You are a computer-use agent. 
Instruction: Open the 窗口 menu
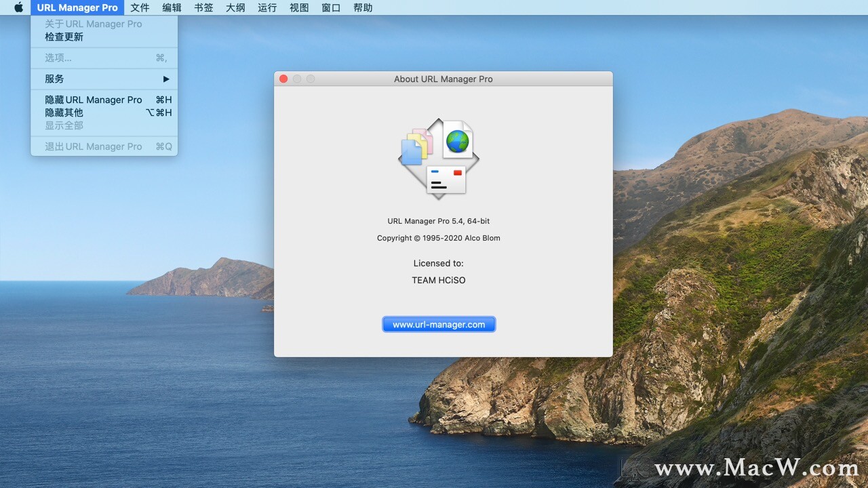point(331,7)
